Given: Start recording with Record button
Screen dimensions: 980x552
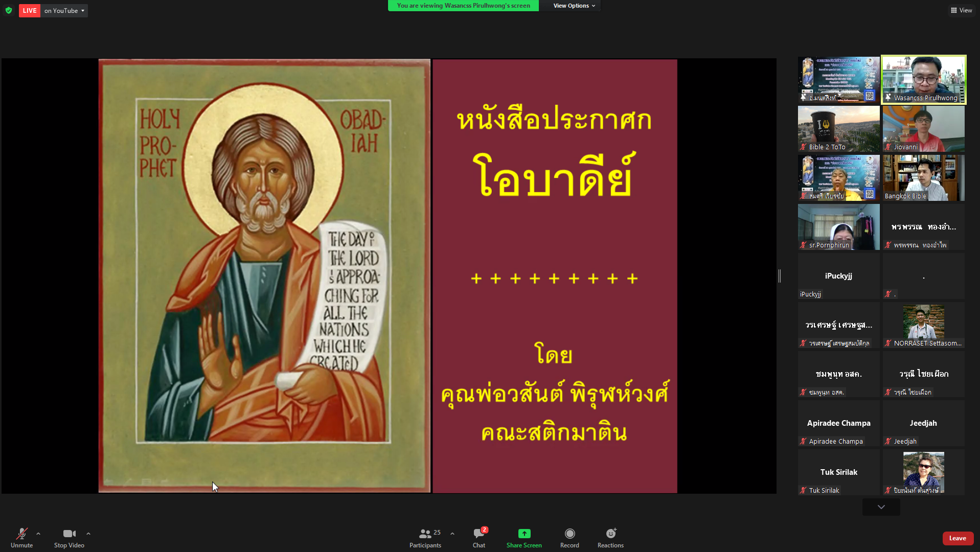Looking at the screenshot, I should pyautogui.click(x=569, y=538).
